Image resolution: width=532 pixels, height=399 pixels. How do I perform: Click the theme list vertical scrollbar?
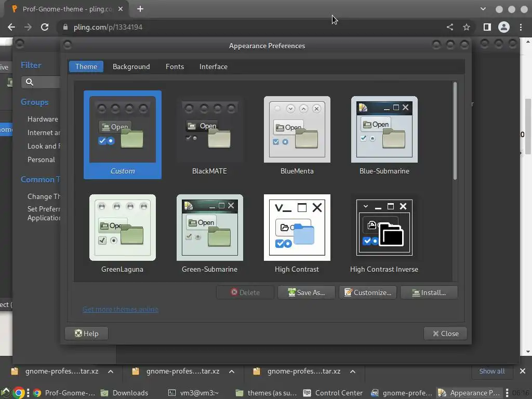tap(455, 131)
